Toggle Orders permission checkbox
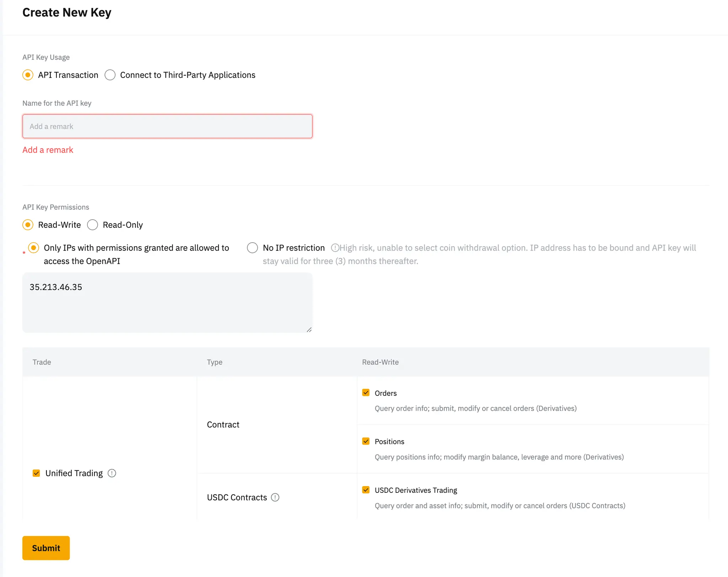 tap(366, 393)
